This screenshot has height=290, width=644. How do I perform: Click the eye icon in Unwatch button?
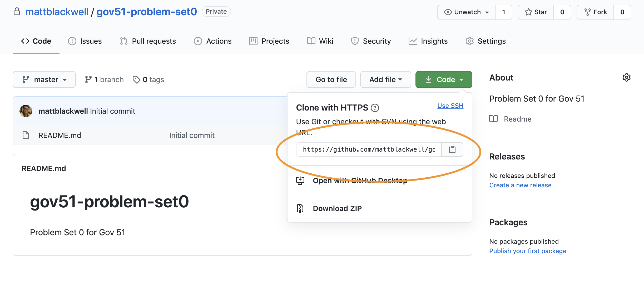pyautogui.click(x=448, y=12)
